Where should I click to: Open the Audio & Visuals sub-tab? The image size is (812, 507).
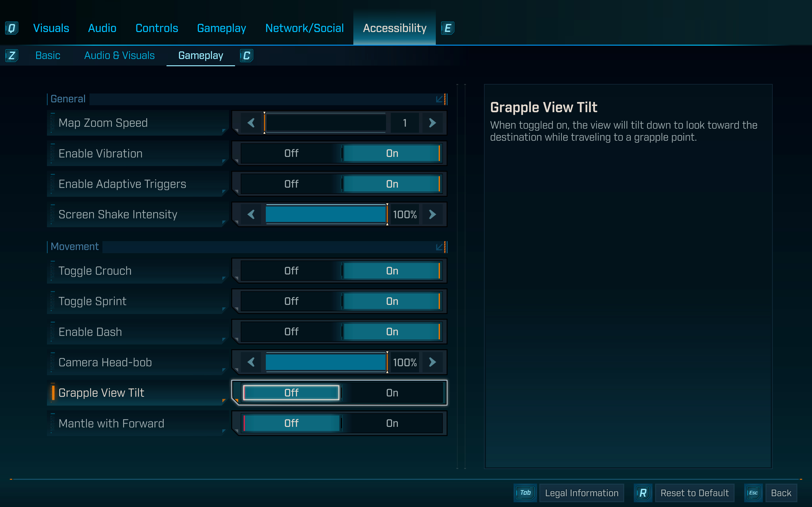(x=120, y=55)
